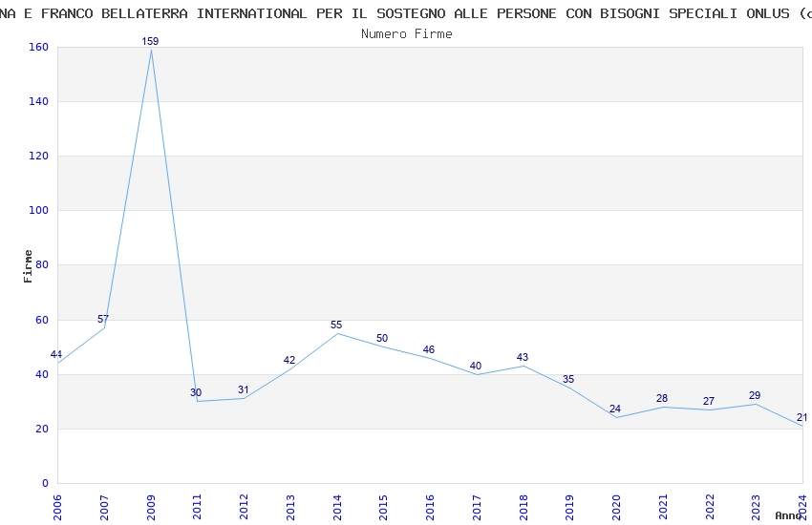Click the x-axis year label 2021
Image resolution: width=812 pixels, height=525 pixels.
pos(663,507)
